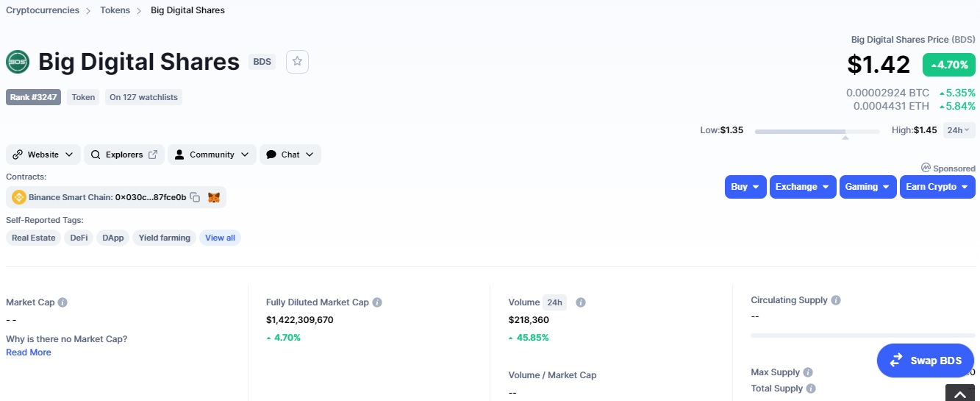980x401 pixels.
Task: Click the 5.84% ETH change
Action: pos(957,106)
